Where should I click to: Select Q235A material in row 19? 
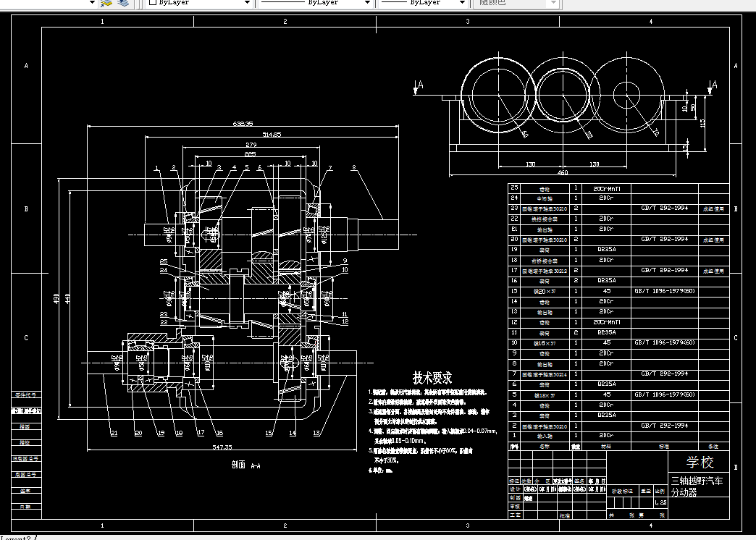point(606,249)
